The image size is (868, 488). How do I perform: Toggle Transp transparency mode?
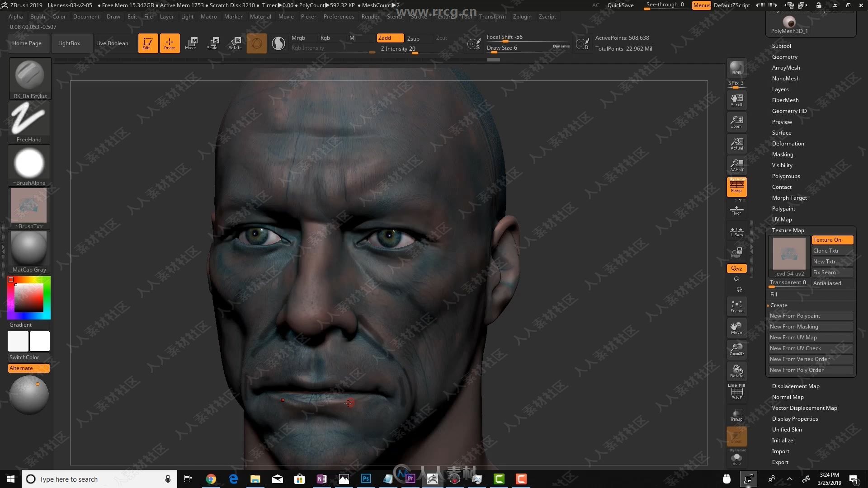pos(736,415)
